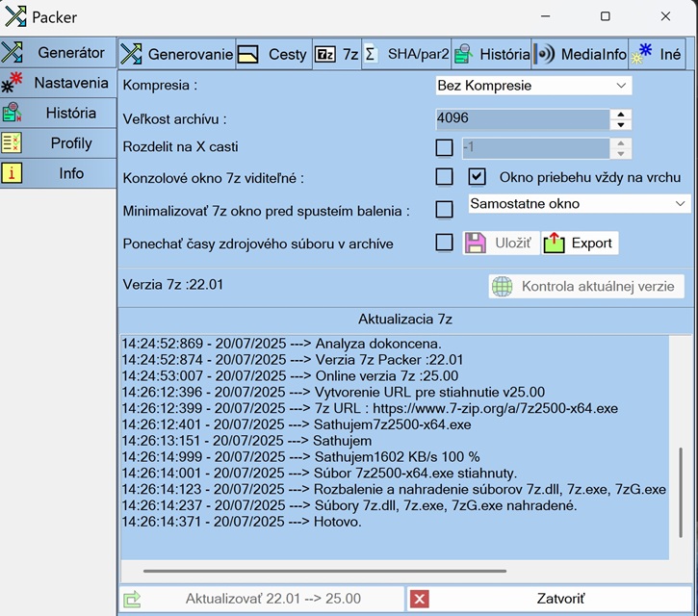Click the green update arrow icon

(132, 599)
